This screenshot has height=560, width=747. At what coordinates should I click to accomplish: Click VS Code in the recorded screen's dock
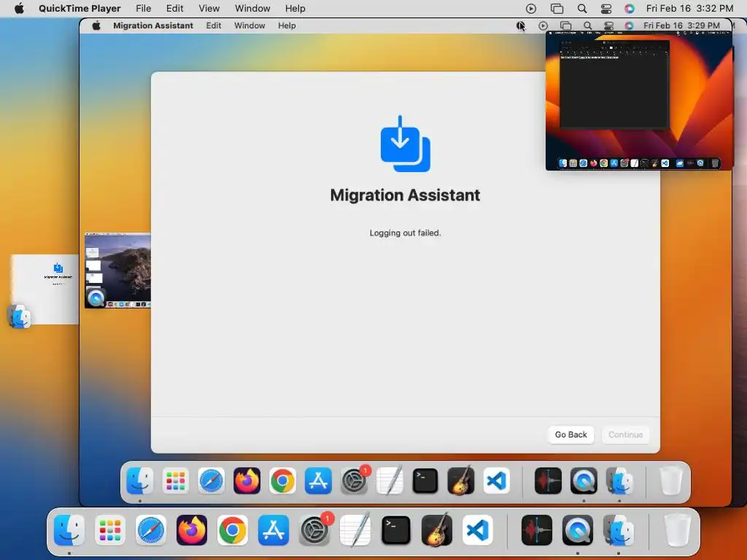pos(496,481)
